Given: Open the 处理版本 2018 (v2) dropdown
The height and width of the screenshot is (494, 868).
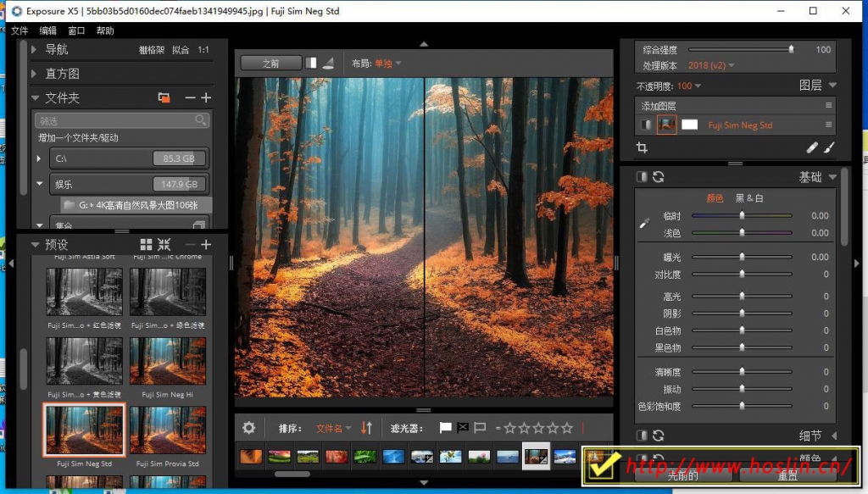Looking at the screenshot, I should coord(711,65).
